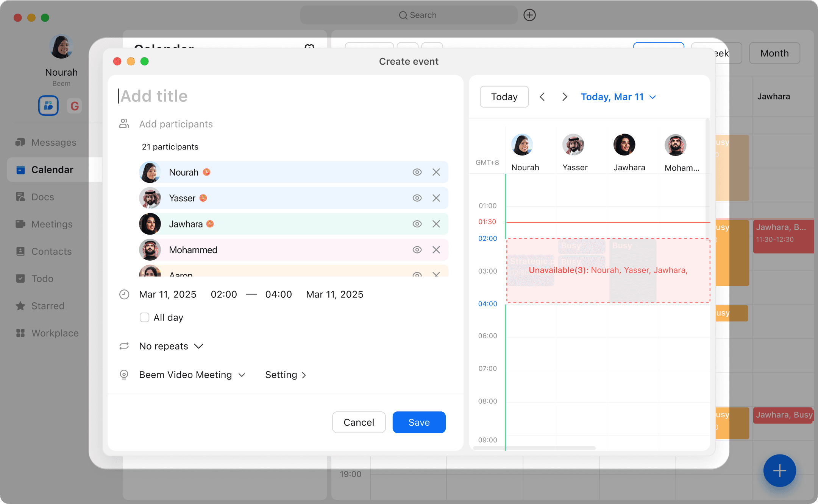Click the plus icon beside Search
Viewport: 818px width, 504px height.
point(529,15)
